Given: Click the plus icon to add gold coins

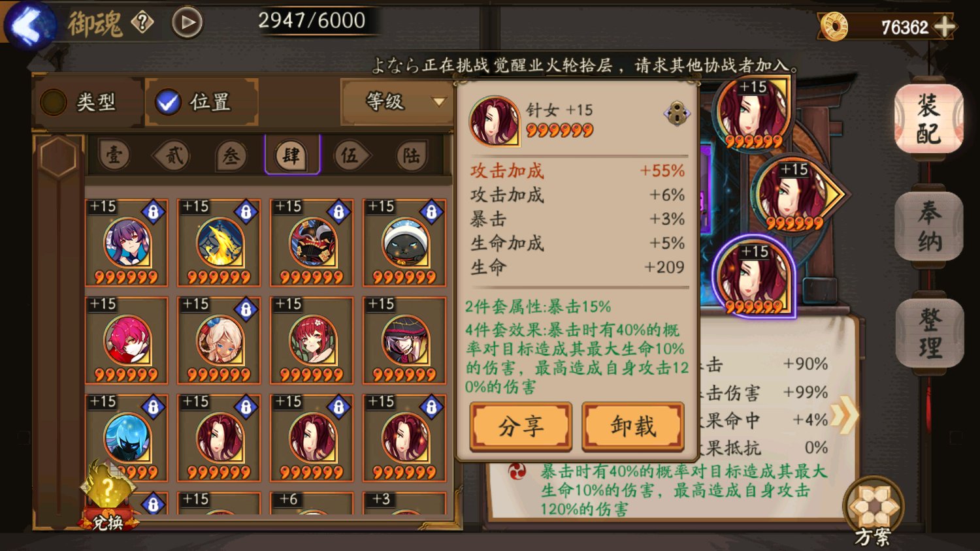Looking at the screenshot, I should [x=944, y=27].
